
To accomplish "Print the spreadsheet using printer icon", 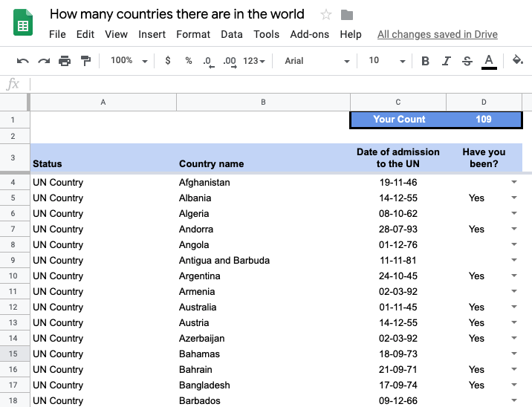I will [65, 61].
